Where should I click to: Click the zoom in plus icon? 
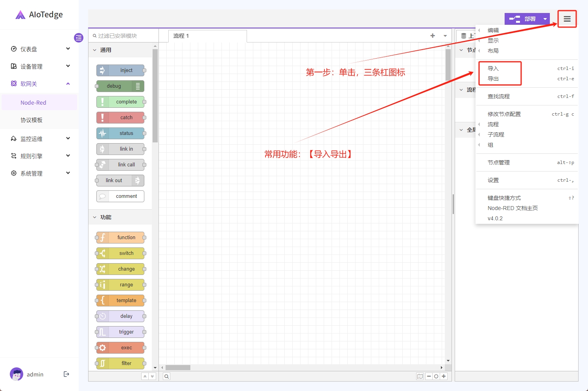tap(444, 376)
